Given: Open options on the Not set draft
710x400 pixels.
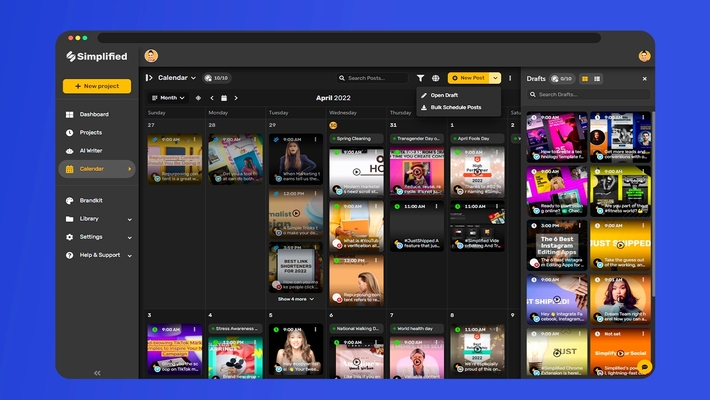Looking at the screenshot, I should pos(643,334).
